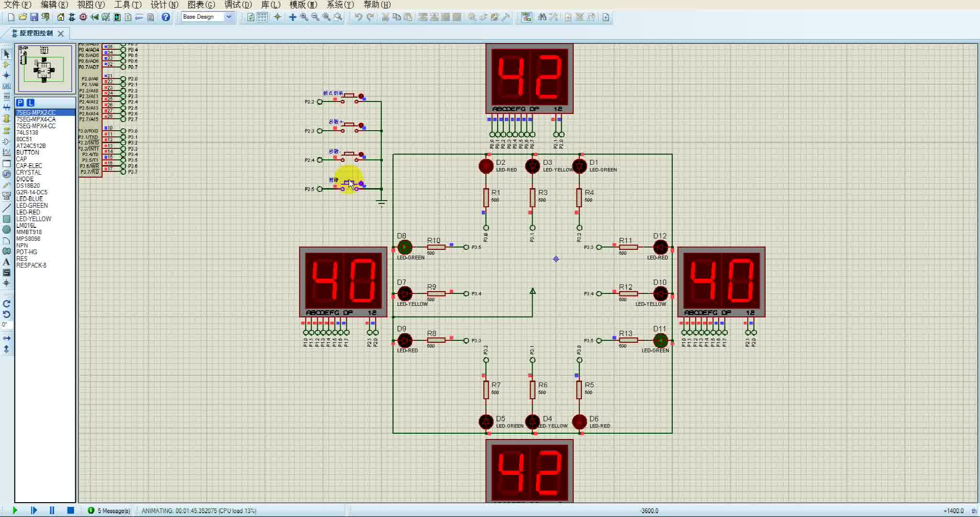980x517 pixels.
Task: Select the Wire Label tool
Action: [x=6, y=86]
